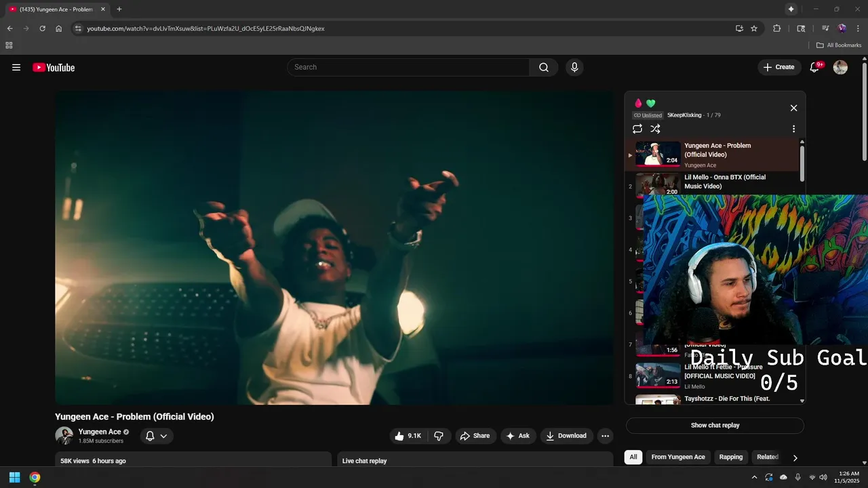This screenshot has height=488, width=868.
Task: Open the volume speaker tray icon
Action: [x=823, y=477]
